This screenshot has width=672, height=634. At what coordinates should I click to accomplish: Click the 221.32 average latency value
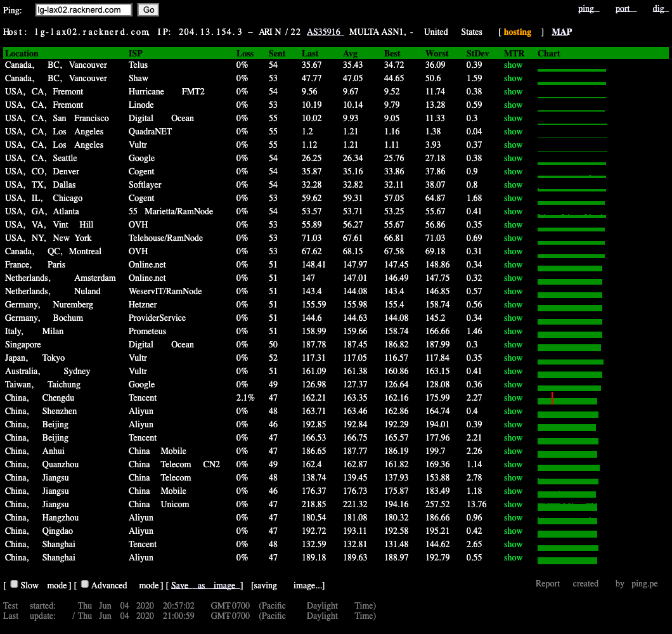(355, 503)
